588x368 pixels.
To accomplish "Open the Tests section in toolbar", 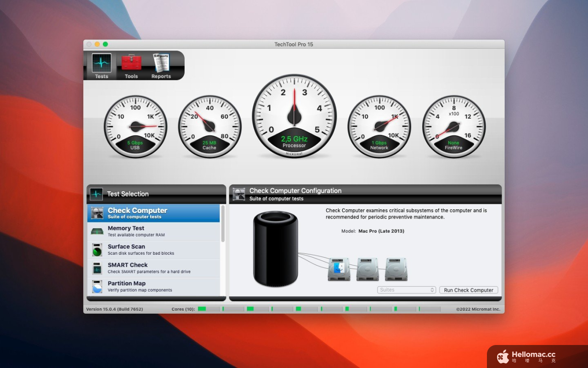I will (x=102, y=66).
